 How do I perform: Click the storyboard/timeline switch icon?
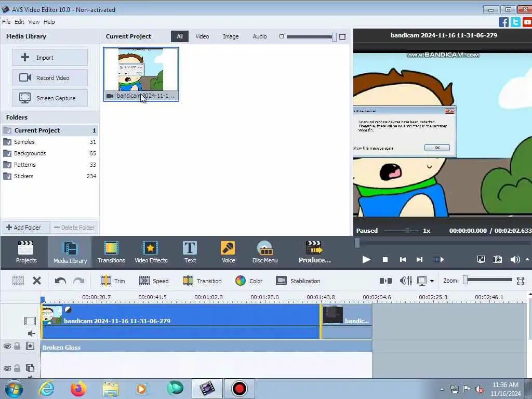pyautogui.click(x=385, y=281)
